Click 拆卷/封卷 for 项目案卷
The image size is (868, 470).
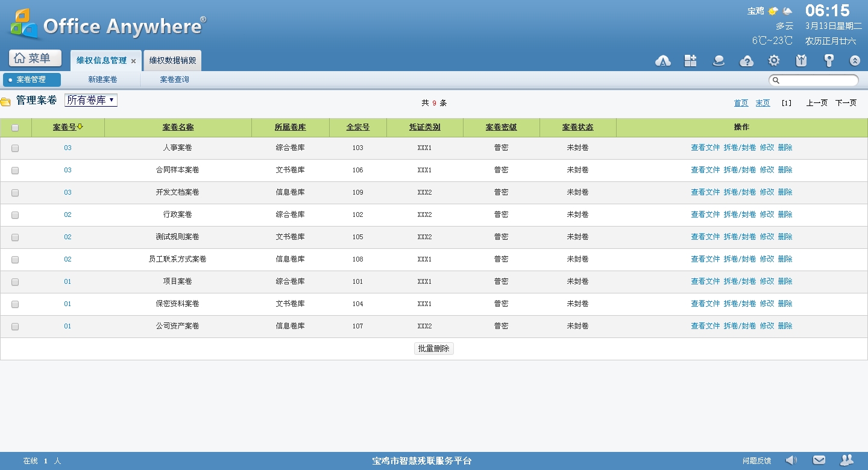[x=740, y=281]
